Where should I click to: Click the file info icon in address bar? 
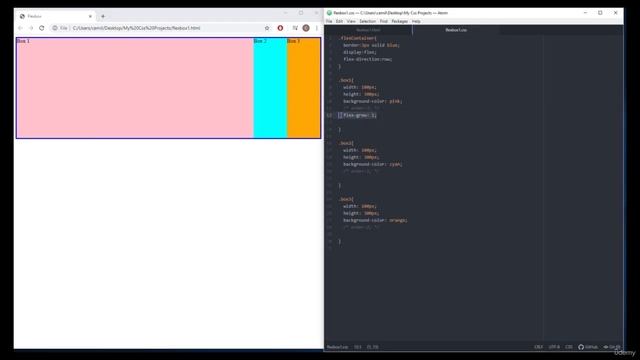click(x=55, y=28)
